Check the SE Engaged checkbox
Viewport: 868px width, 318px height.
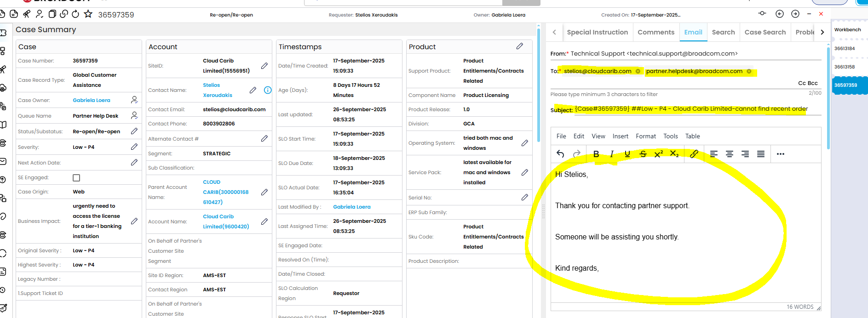click(76, 178)
